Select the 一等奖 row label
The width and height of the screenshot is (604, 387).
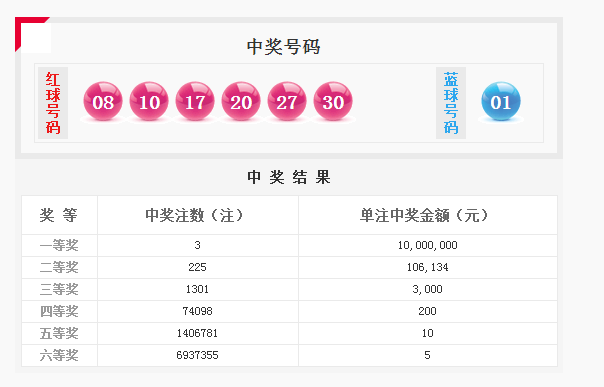coord(59,245)
